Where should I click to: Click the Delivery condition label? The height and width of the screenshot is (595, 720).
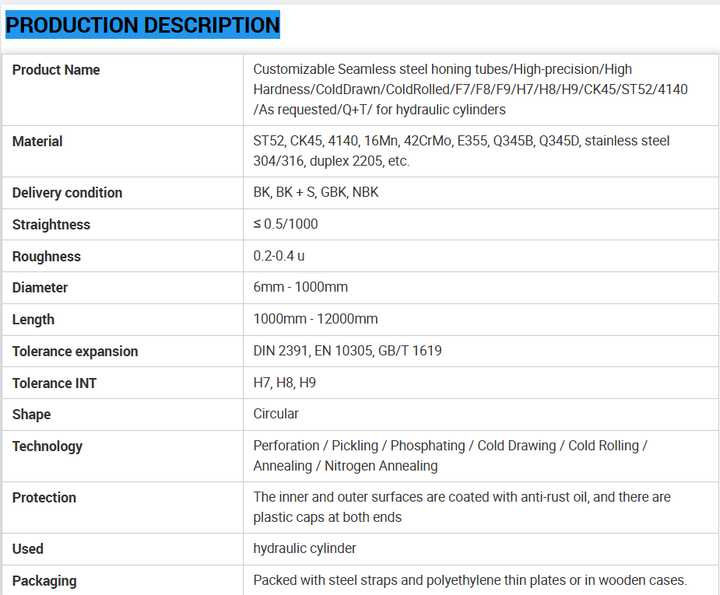point(67,193)
